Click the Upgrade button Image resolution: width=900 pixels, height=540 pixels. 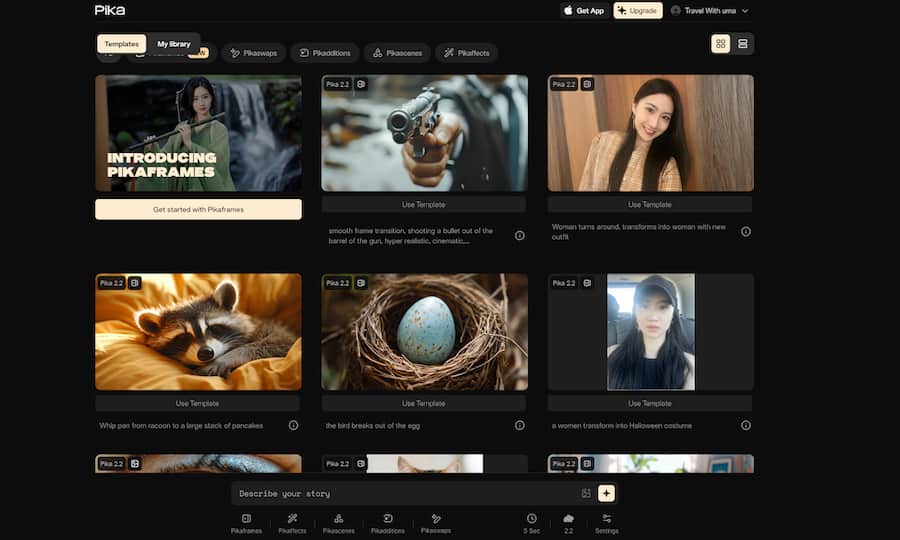pyautogui.click(x=638, y=10)
